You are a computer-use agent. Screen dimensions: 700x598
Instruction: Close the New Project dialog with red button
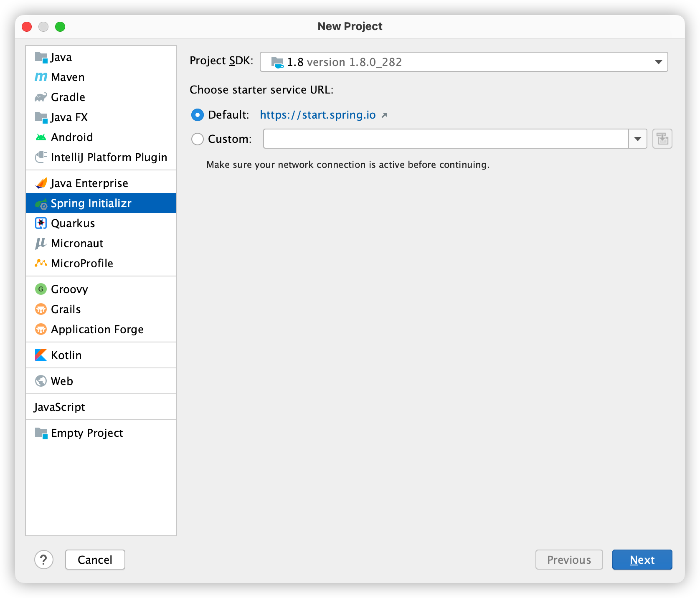[x=27, y=27]
